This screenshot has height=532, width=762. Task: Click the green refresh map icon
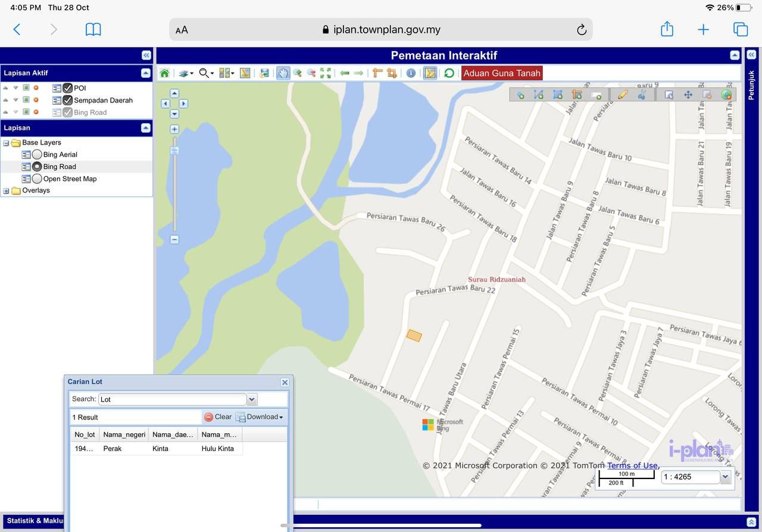pos(449,73)
